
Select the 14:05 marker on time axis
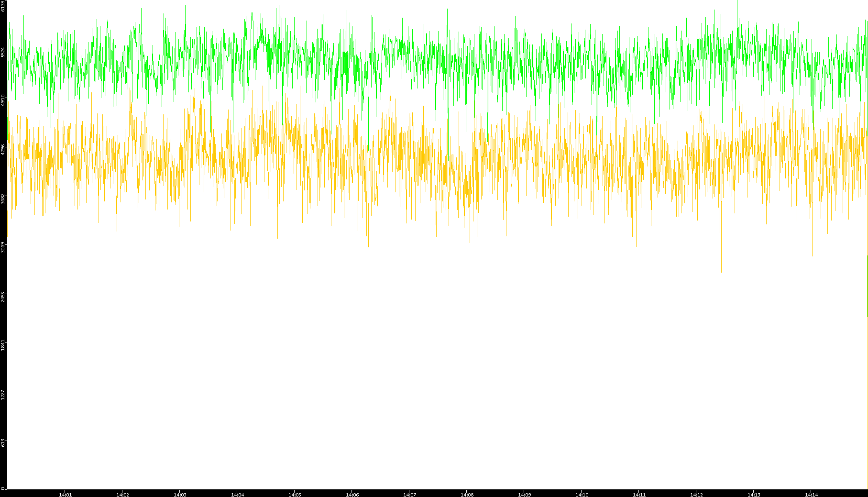[295, 494]
